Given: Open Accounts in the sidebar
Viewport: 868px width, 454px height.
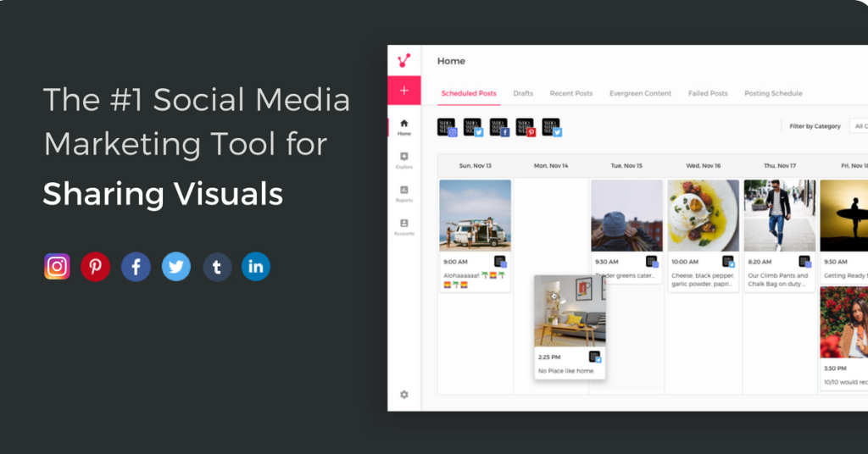Looking at the screenshot, I should [x=404, y=227].
